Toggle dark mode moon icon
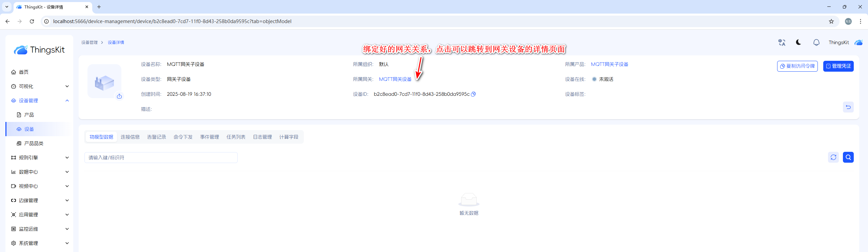The height and width of the screenshot is (252, 868). (798, 42)
